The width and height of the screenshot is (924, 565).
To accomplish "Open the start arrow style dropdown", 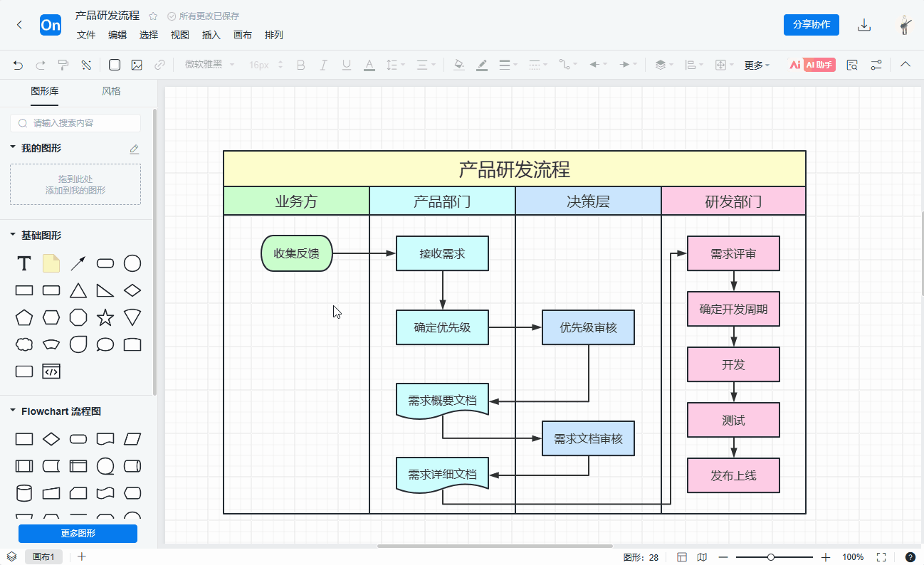I will [x=599, y=65].
